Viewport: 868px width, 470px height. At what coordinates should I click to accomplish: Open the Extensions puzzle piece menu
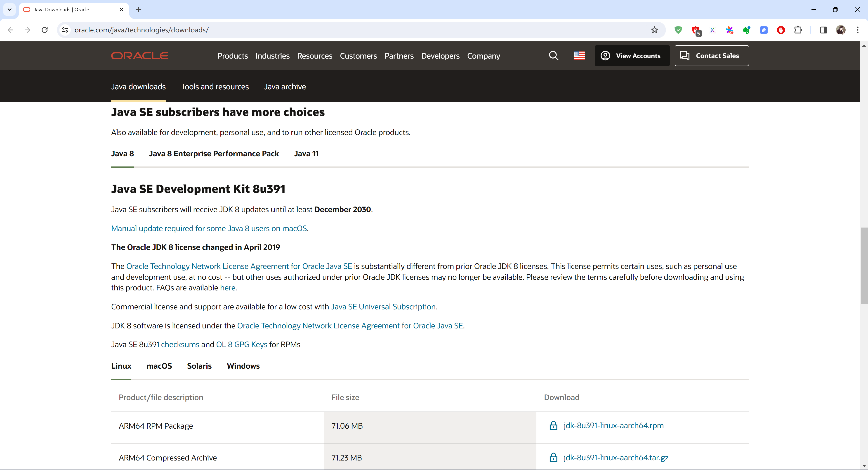(798, 30)
